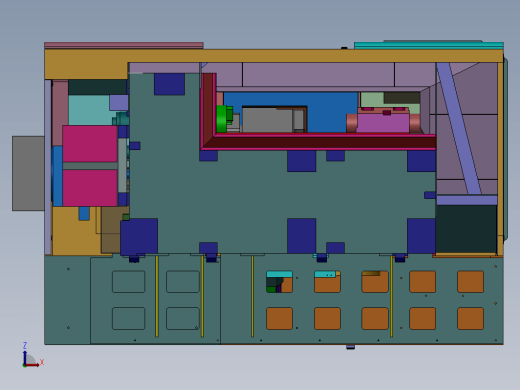Image resolution: width=520 pixels, height=390 pixels.
Task: Select the diagonal purple brace
Action: point(459,128)
